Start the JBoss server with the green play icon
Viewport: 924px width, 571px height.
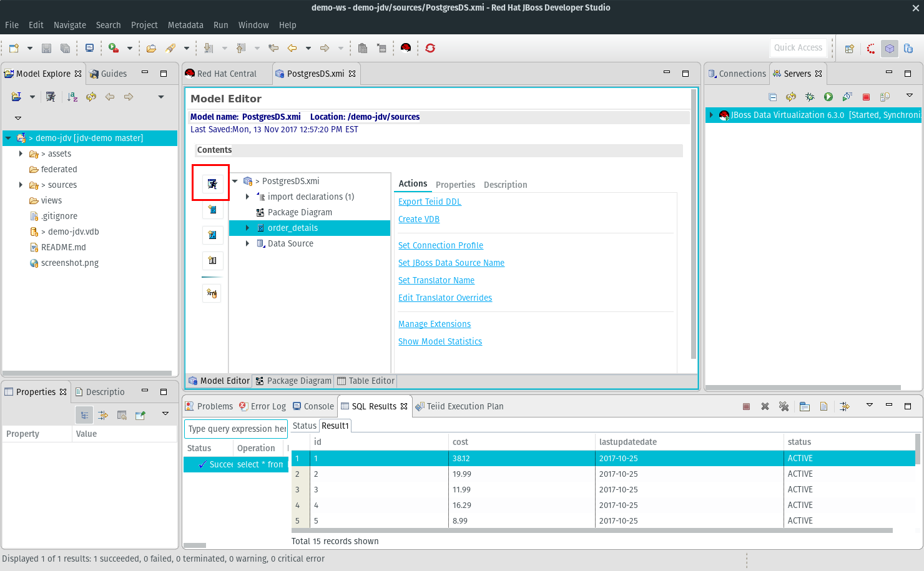[x=828, y=97]
